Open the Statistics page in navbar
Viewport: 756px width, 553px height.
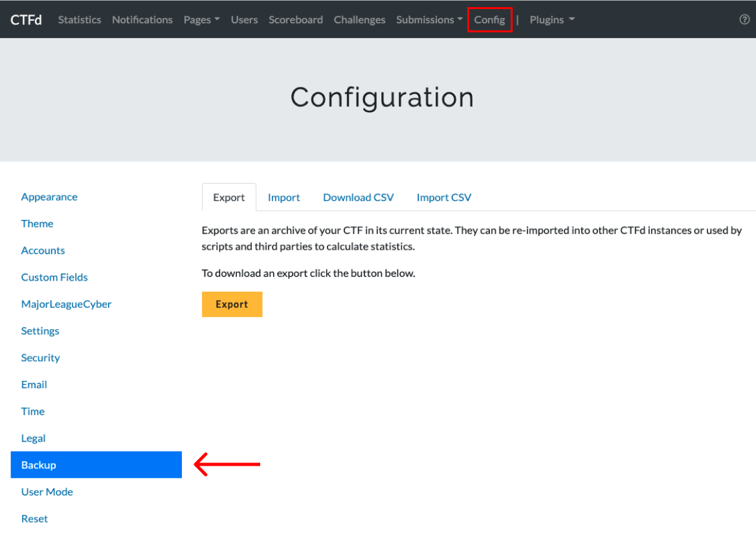pos(80,19)
